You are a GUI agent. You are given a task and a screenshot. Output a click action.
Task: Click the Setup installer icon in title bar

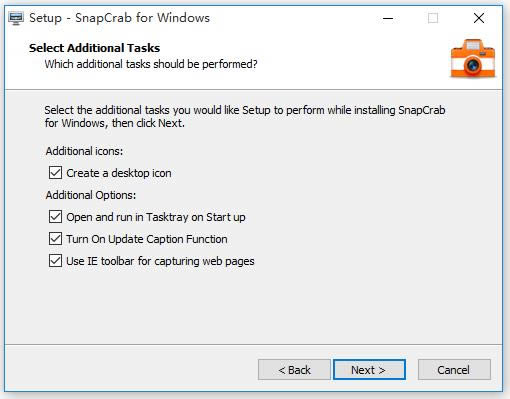pos(16,18)
